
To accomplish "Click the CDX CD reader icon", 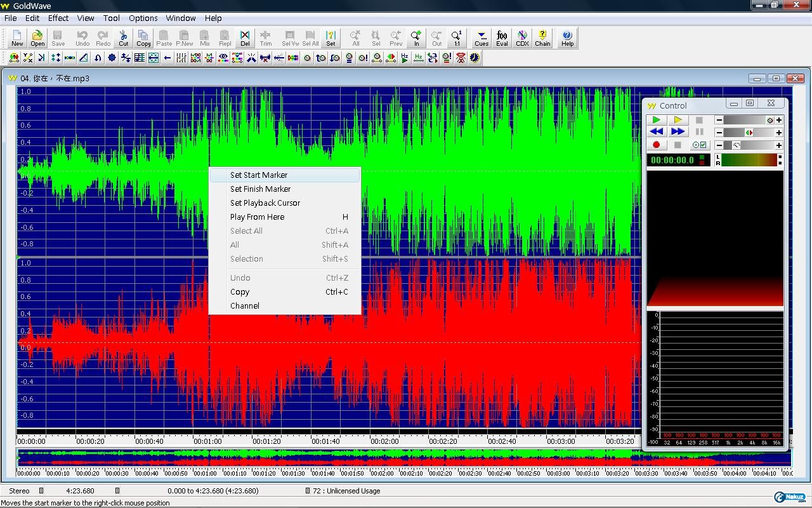I will 522,38.
